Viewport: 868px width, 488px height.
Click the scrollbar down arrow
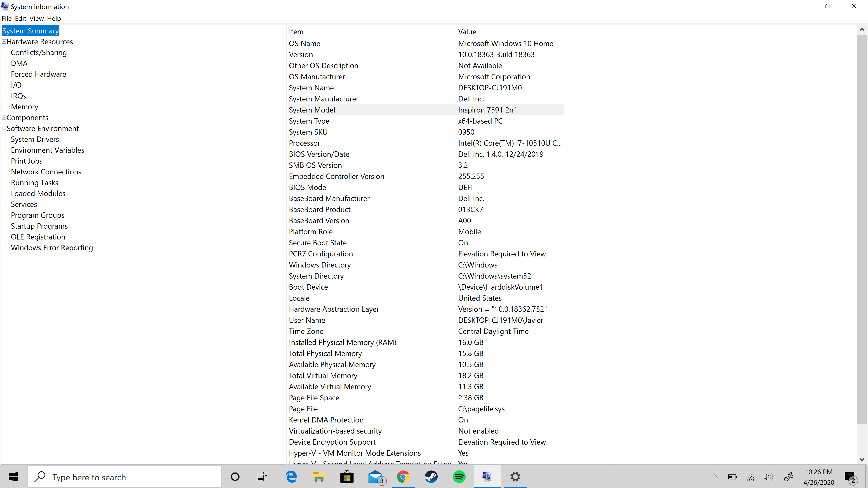[x=862, y=459]
